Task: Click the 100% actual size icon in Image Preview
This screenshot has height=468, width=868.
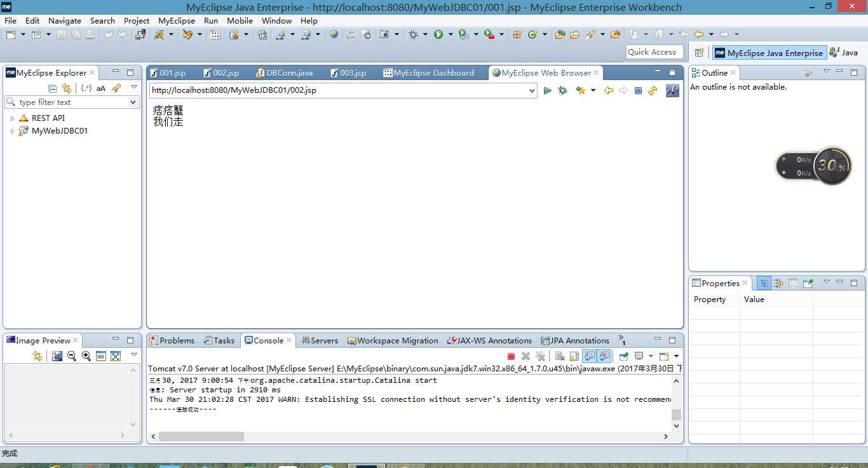Action: [100, 356]
